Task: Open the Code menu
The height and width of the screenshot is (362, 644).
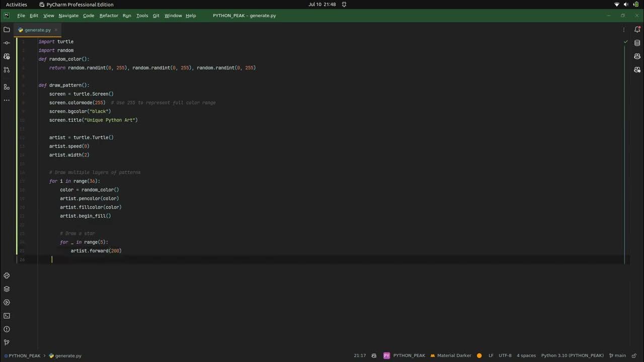Action: pyautogui.click(x=89, y=16)
